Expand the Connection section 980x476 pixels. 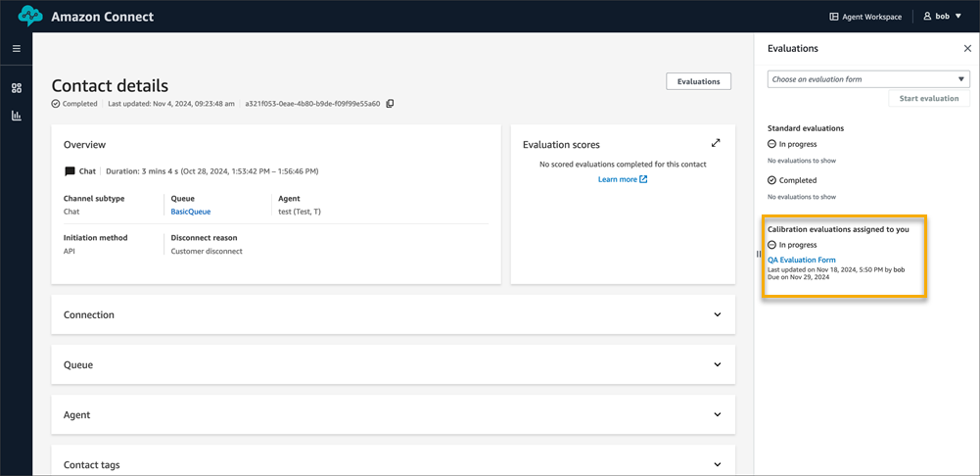click(717, 315)
